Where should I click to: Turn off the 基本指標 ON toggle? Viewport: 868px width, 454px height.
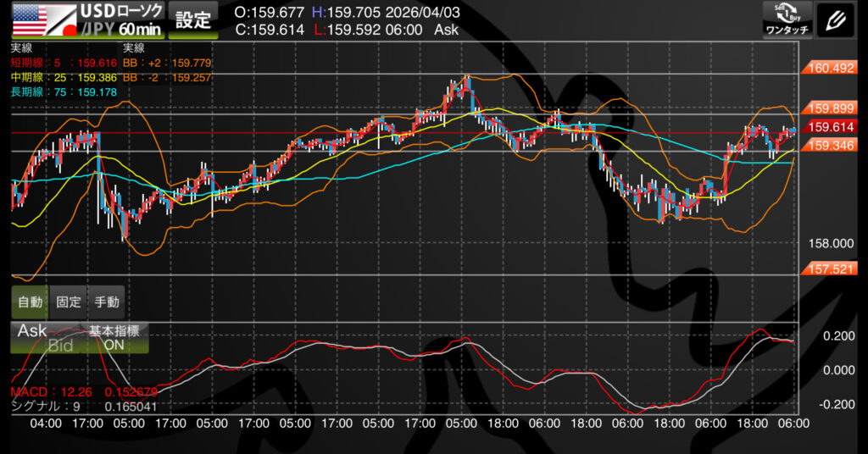(x=114, y=338)
